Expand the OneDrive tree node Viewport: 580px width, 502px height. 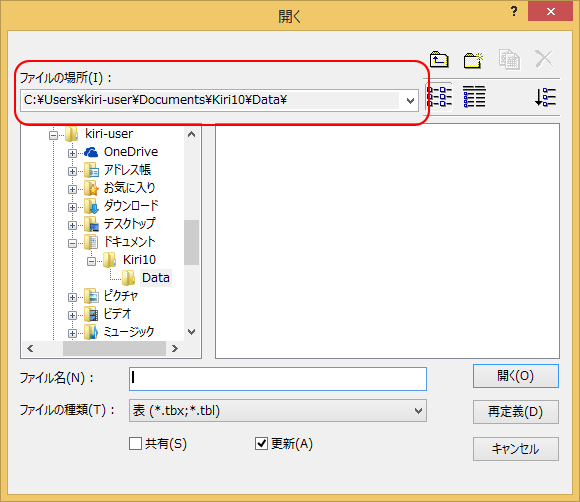72,153
